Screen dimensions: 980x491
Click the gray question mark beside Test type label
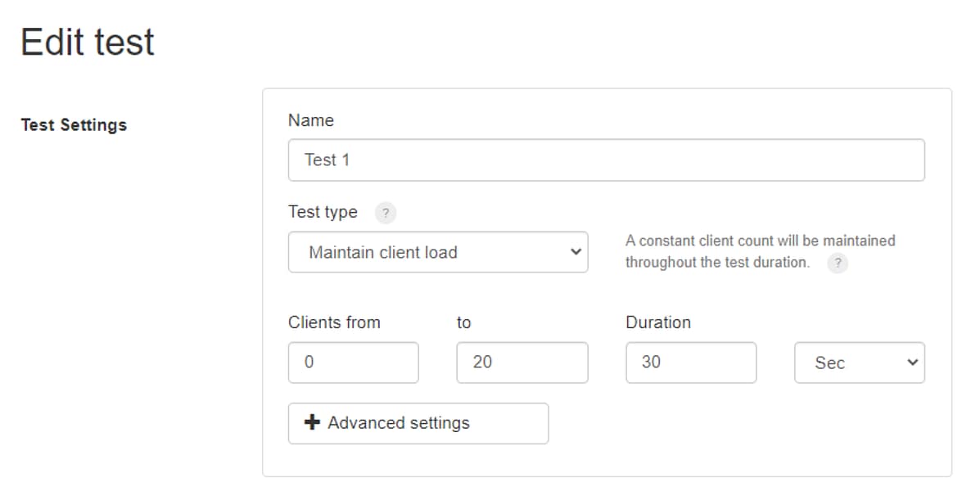[384, 212]
